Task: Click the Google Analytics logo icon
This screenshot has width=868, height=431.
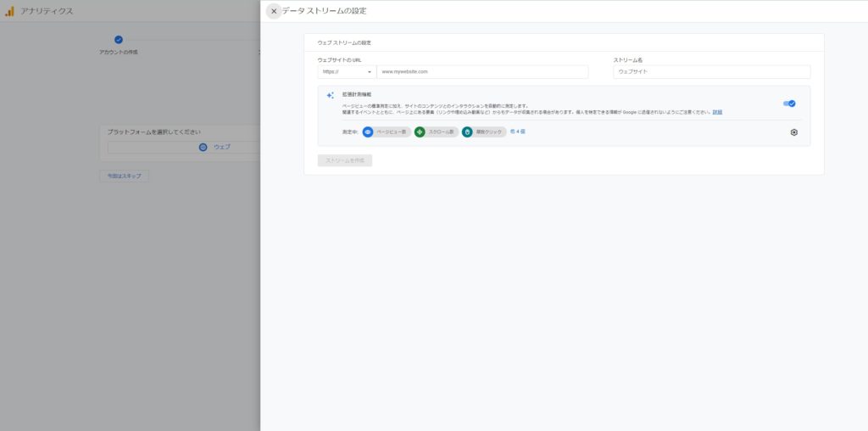Action: (x=9, y=11)
